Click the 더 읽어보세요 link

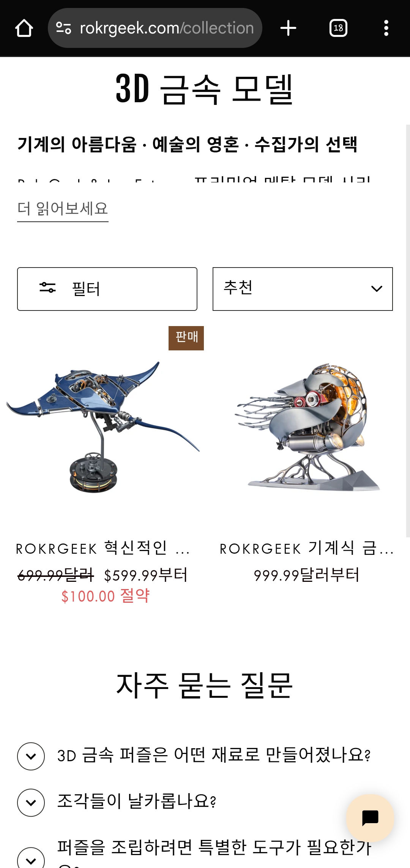63,209
